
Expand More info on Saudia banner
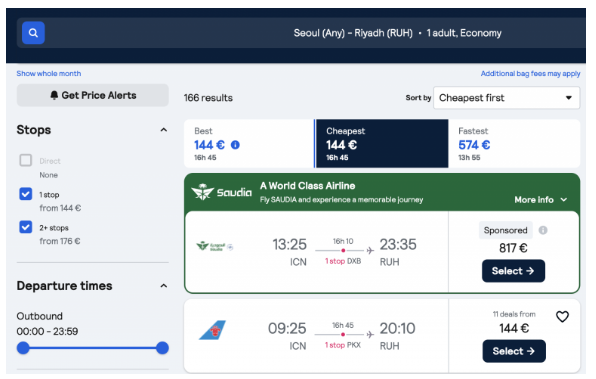540,200
